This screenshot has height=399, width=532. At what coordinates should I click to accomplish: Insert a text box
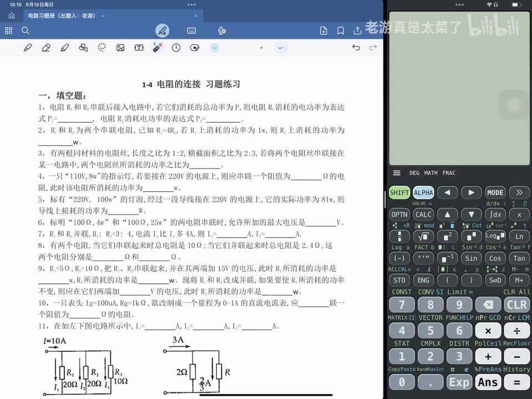tap(139, 48)
